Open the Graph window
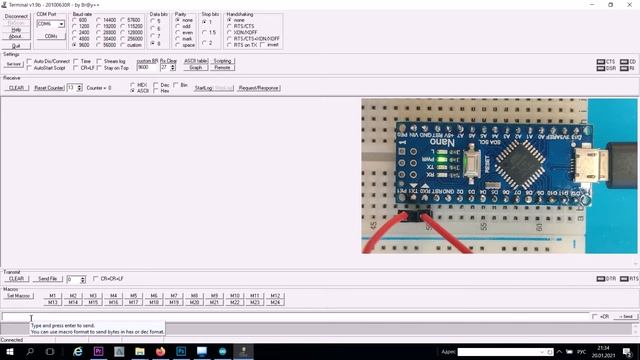 tap(196, 67)
